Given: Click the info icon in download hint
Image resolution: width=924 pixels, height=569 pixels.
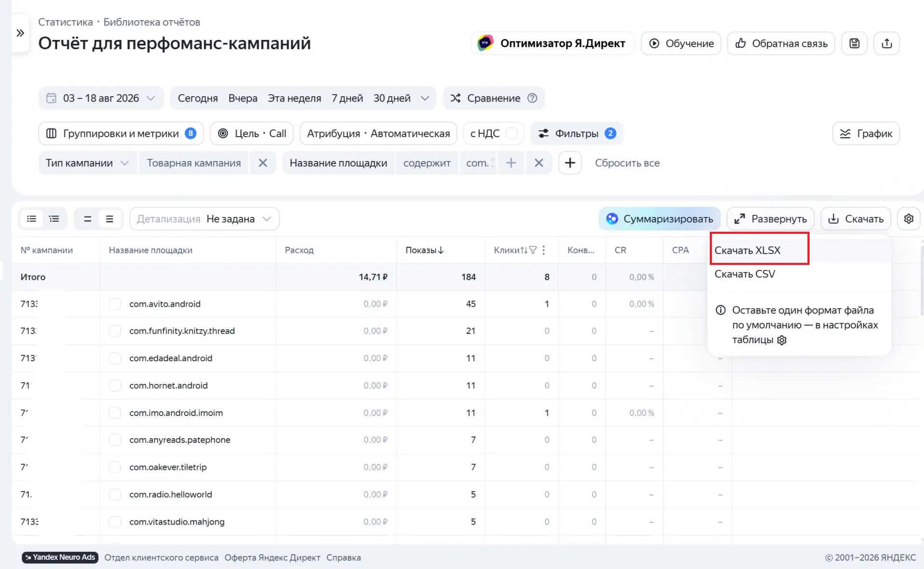Looking at the screenshot, I should pyautogui.click(x=720, y=310).
